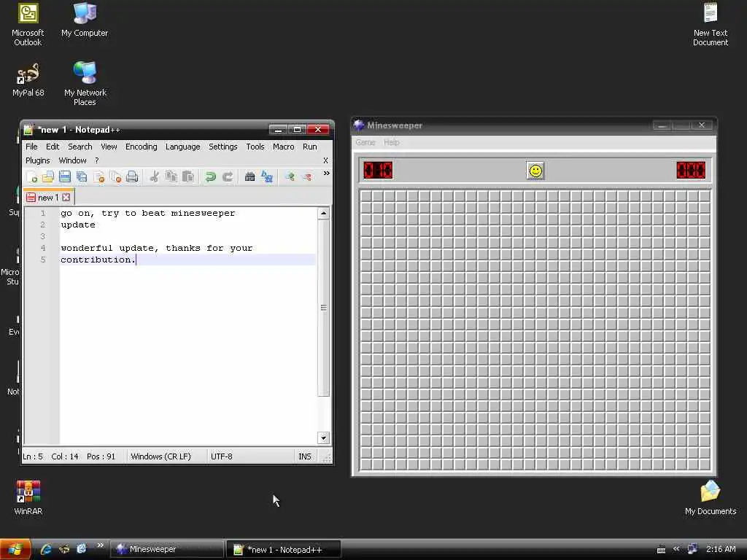This screenshot has width=747, height=560.
Task: Open the Macro menu
Action: point(284,147)
